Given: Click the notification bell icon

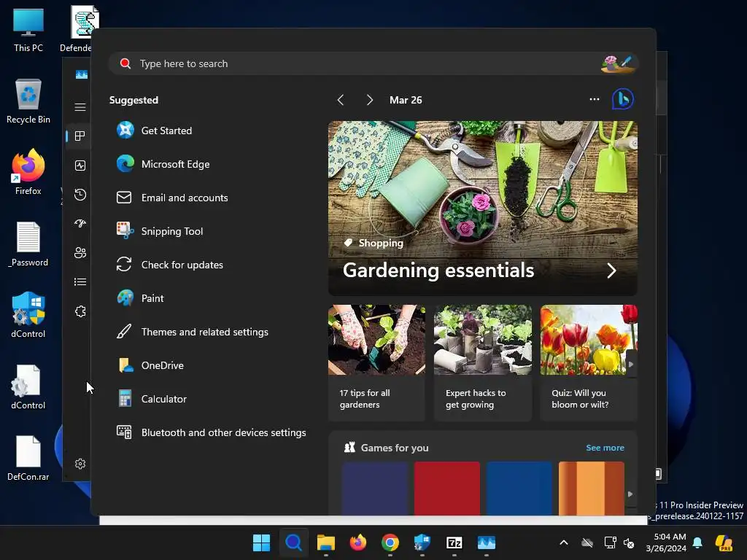Looking at the screenshot, I should coord(697,542).
